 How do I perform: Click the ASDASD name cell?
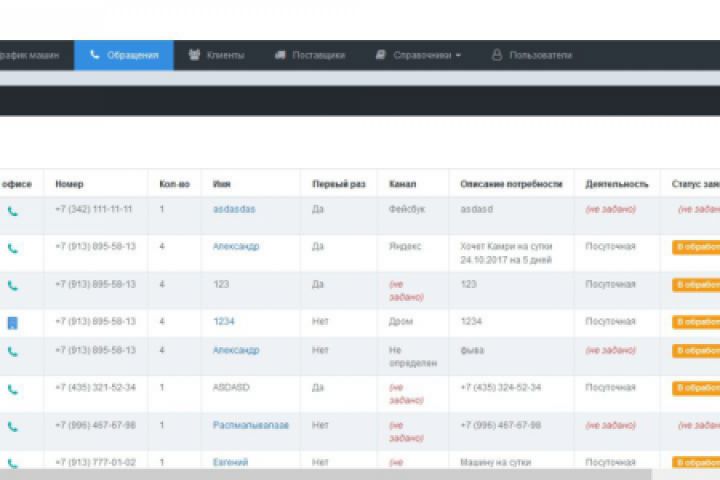231,387
